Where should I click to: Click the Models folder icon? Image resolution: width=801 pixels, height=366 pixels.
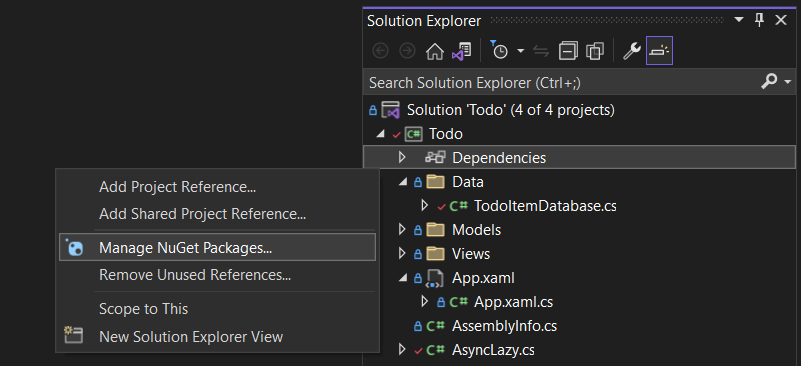pos(435,230)
